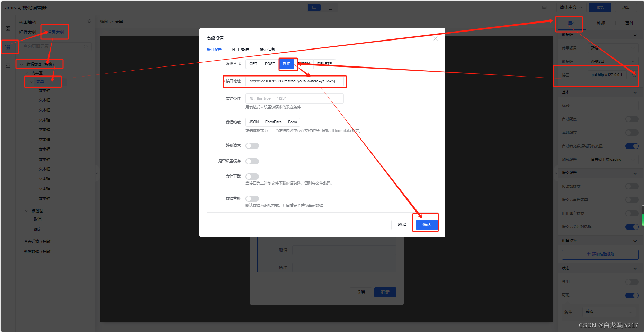
Task: Open keyboard shortcuts icon in header
Action: (x=545, y=8)
